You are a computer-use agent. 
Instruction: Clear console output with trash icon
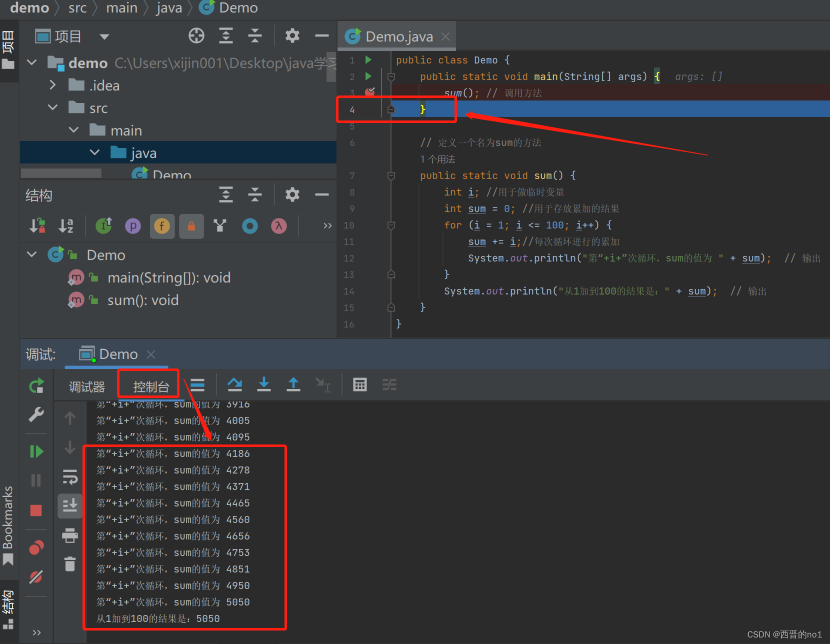click(70, 564)
